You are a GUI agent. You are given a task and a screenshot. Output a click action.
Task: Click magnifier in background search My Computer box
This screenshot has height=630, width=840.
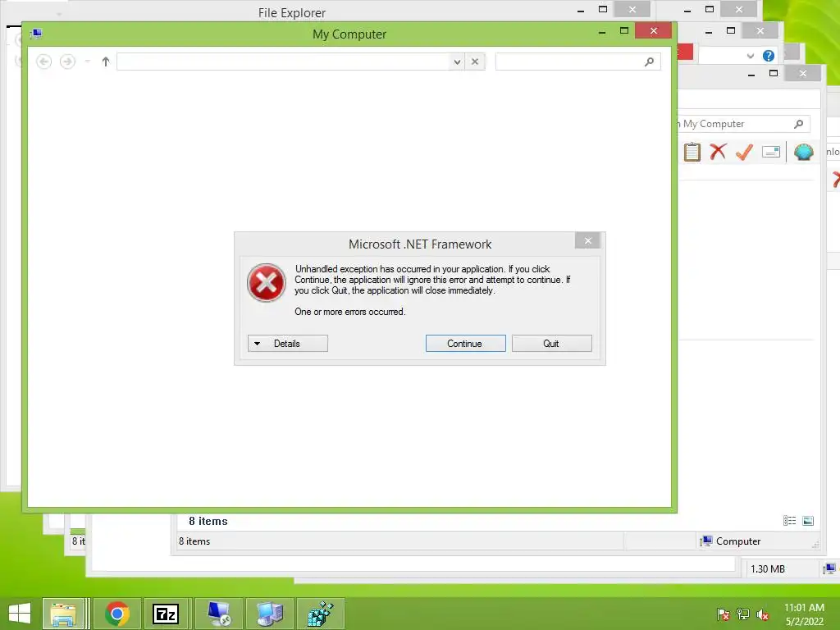799,124
